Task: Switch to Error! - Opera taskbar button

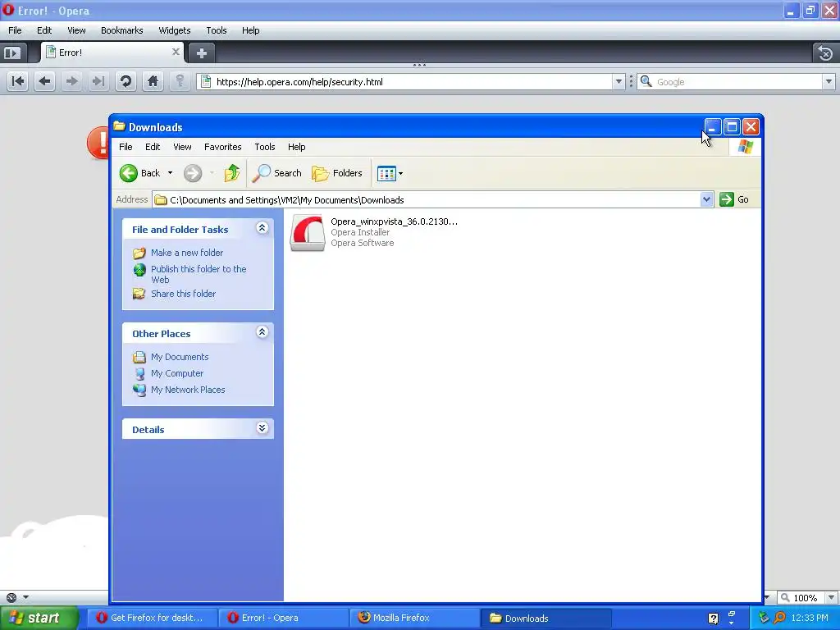Action: (x=283, y=618)
